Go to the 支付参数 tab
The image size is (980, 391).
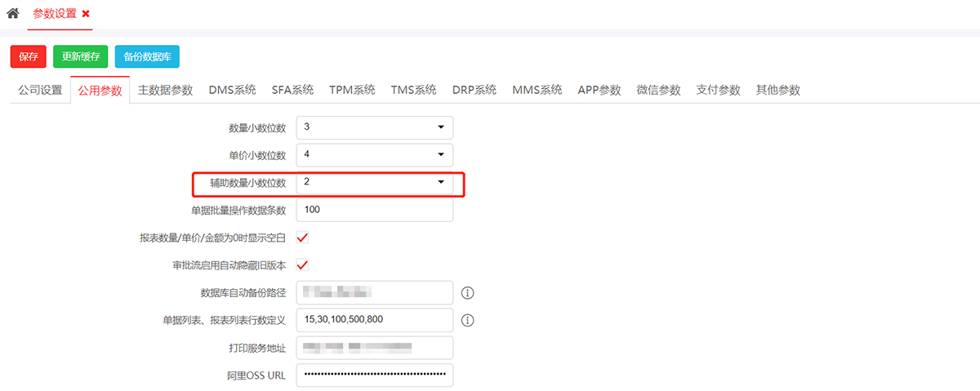pyautogui.click(x=718, y=91)
